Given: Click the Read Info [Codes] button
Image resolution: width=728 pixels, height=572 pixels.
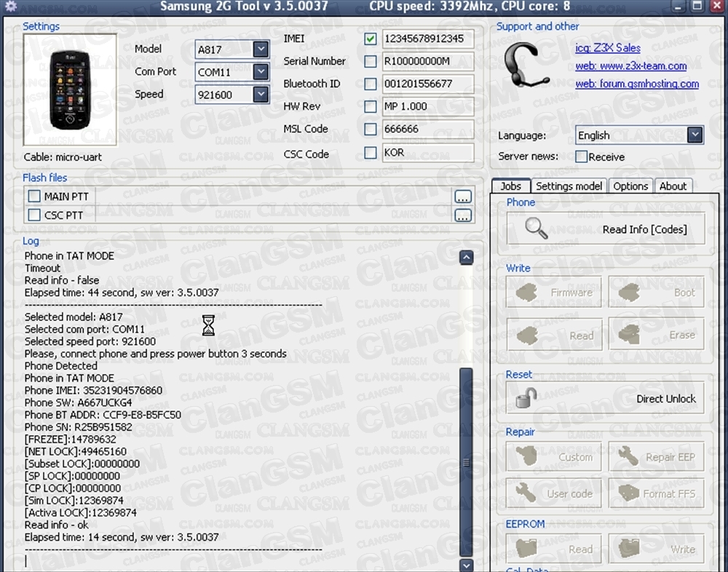Looking at the screenshot, I should (x=606, y=229).
